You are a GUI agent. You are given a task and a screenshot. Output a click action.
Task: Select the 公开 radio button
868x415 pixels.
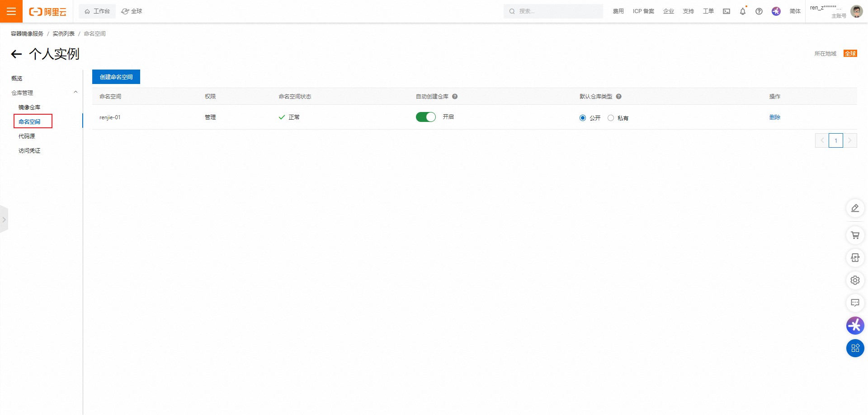pos(583,118)
